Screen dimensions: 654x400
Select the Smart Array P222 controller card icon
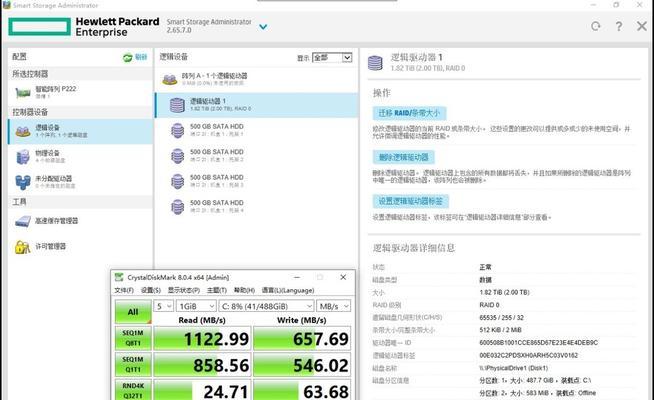point(23,93)
